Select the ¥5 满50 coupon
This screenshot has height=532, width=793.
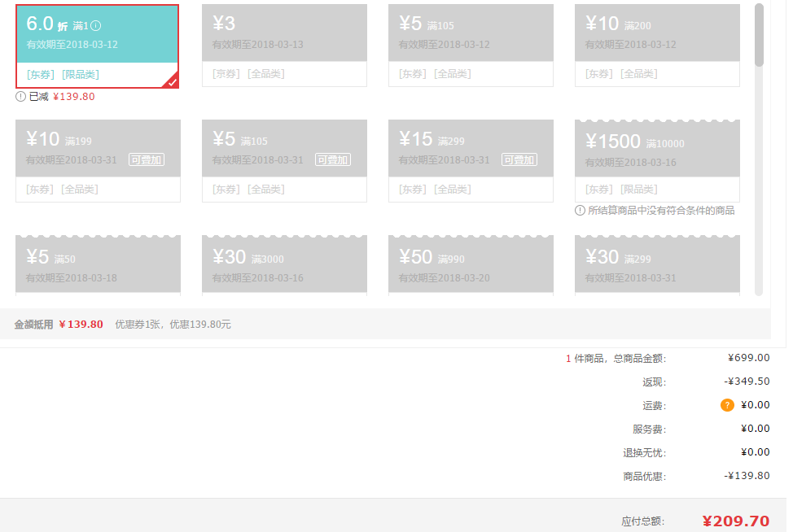point(98,264)
